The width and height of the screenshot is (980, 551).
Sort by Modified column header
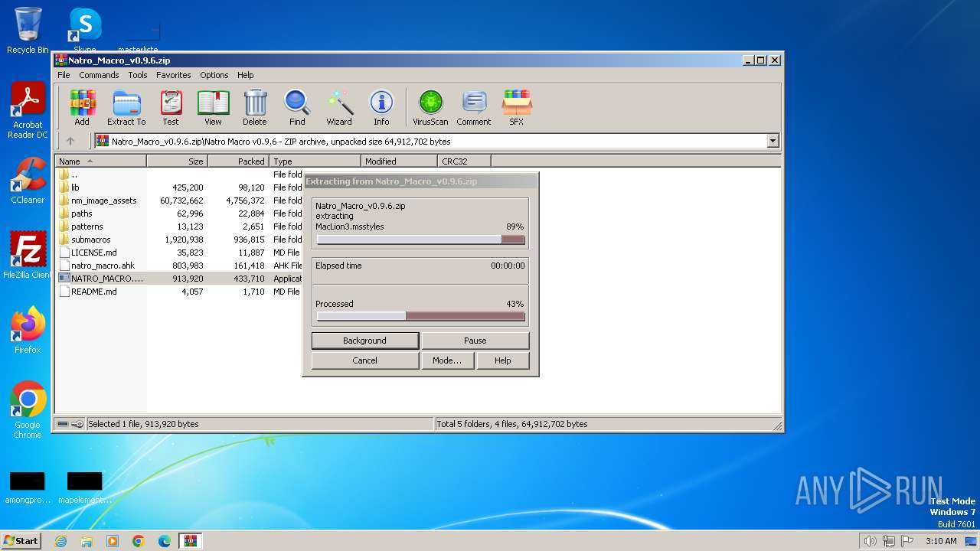click(x=399, y=161)
